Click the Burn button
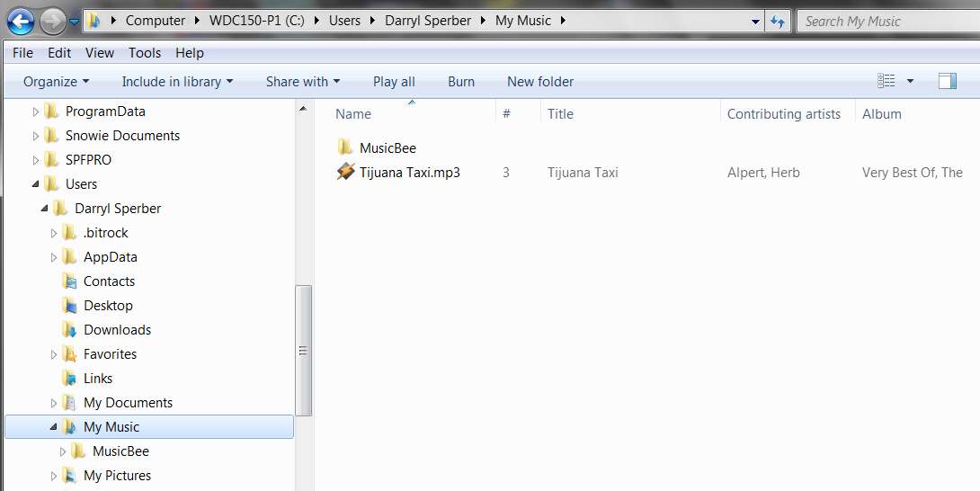This screenshot has height=491, width=980. pos(461,82)
